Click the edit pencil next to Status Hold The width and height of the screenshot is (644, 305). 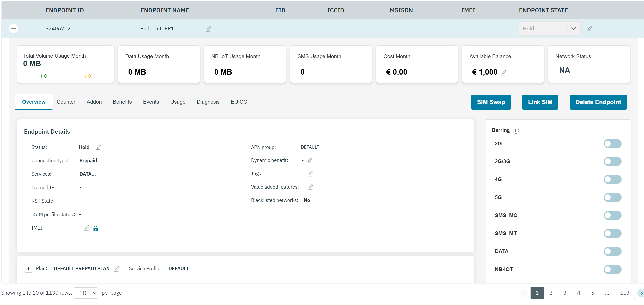click(x=98, y=147)
